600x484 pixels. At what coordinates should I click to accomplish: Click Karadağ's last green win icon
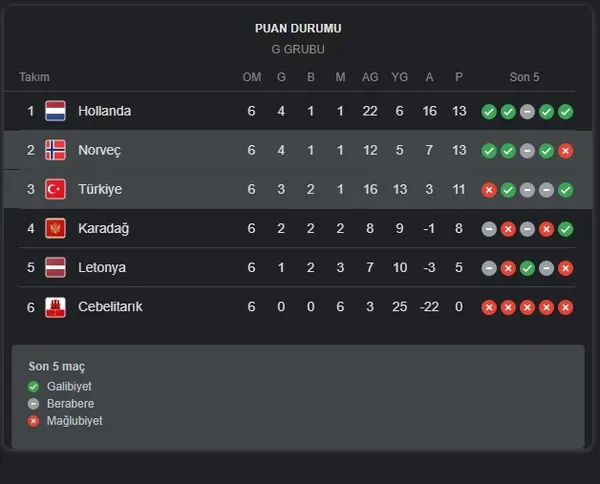tap(566, 228)
